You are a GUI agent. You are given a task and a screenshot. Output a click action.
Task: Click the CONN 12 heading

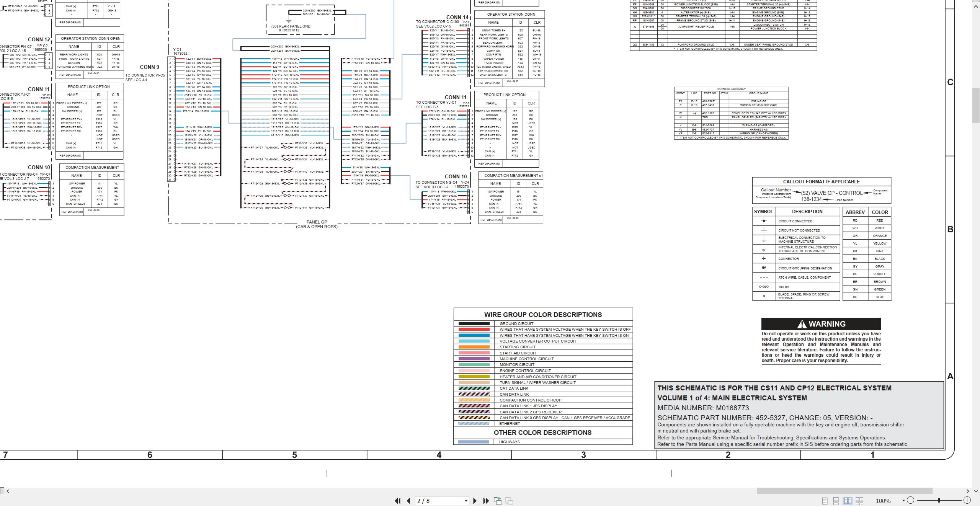(x=39, y=39)
